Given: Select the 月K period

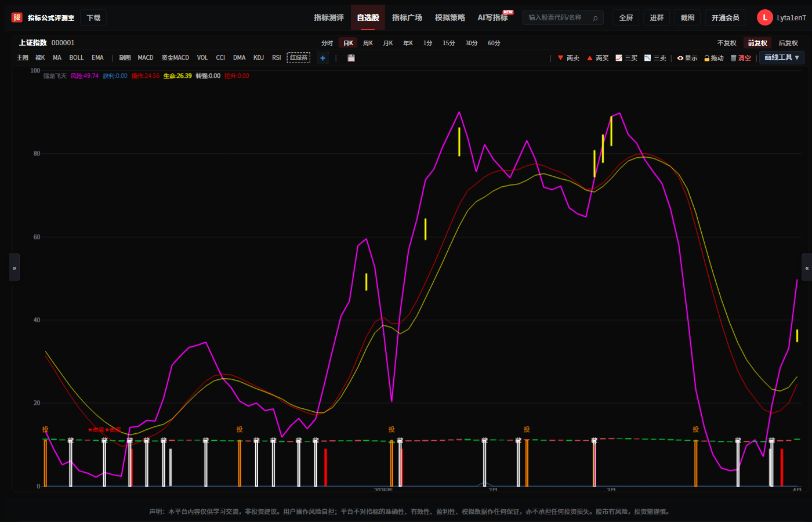Looking at the screenshot, I should [388, 43].
